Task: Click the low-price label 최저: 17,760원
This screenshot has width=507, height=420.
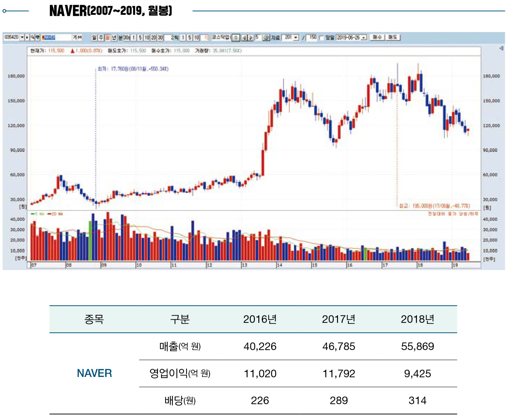Action: point(133,69)
